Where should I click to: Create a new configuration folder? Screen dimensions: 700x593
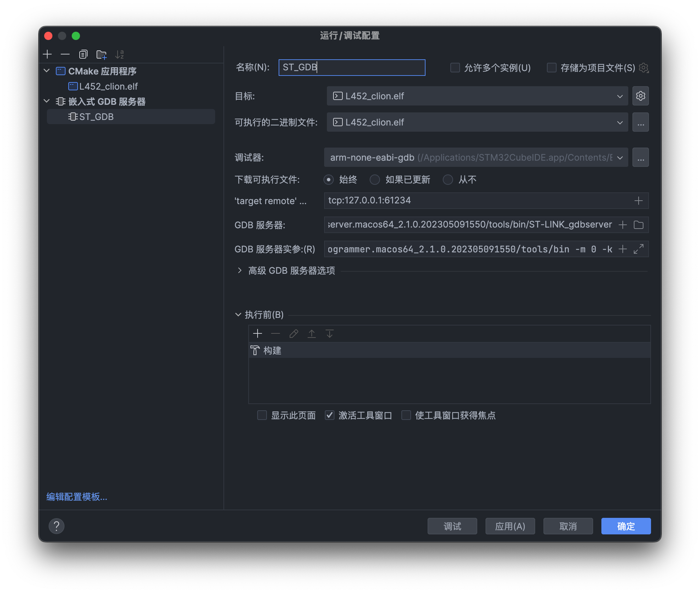pos(101,54)
